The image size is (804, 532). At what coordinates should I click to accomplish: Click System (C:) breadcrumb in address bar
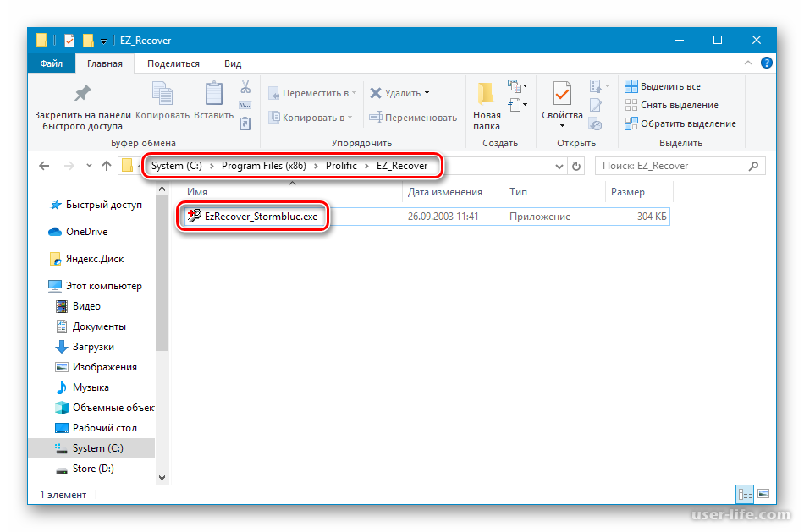[x=176, y=166]
